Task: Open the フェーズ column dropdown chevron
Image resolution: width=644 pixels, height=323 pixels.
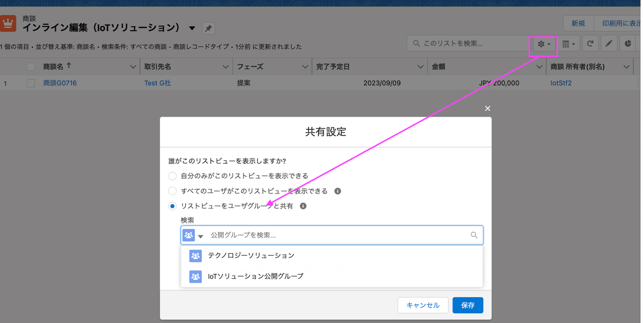Action: coord(305,67)
